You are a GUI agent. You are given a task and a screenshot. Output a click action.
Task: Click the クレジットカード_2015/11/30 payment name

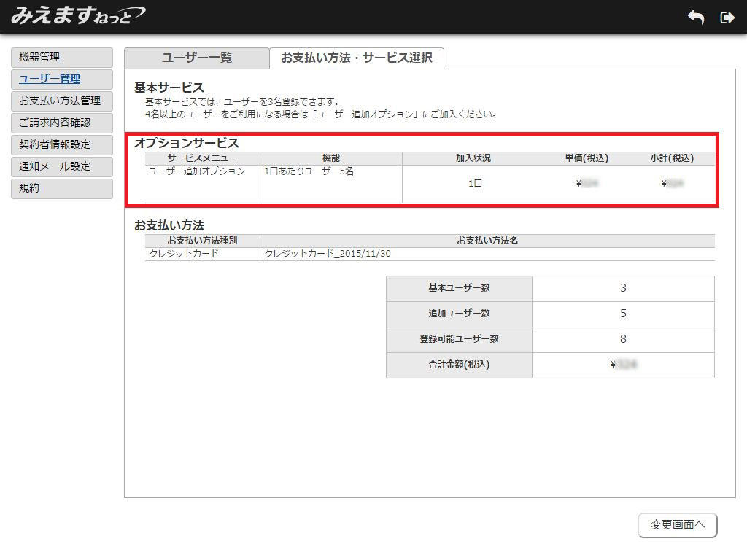tap(332, 254)
